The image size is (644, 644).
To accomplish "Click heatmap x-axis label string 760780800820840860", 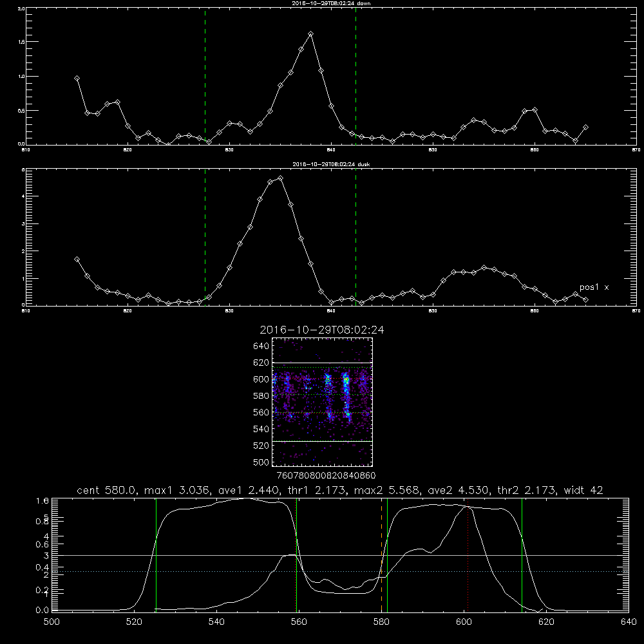I will pos(327,476).
